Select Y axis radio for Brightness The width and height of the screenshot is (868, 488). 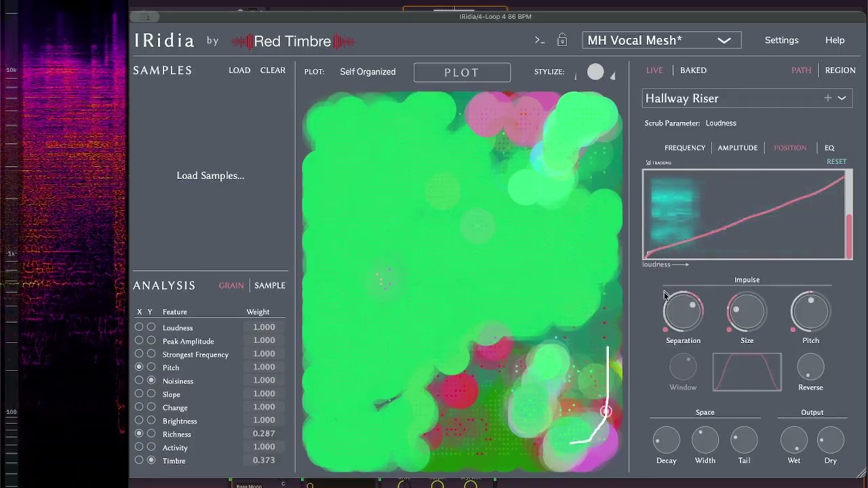151,421
